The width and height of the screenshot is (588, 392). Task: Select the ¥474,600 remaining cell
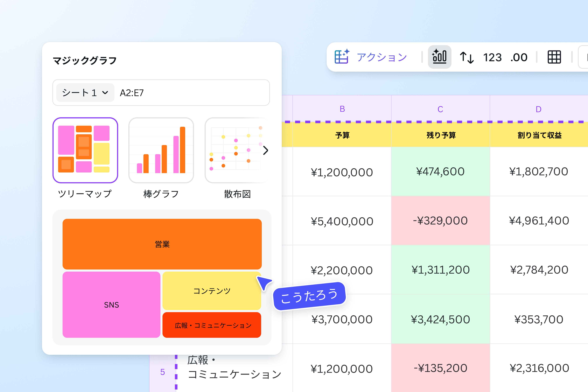point(441,171)
